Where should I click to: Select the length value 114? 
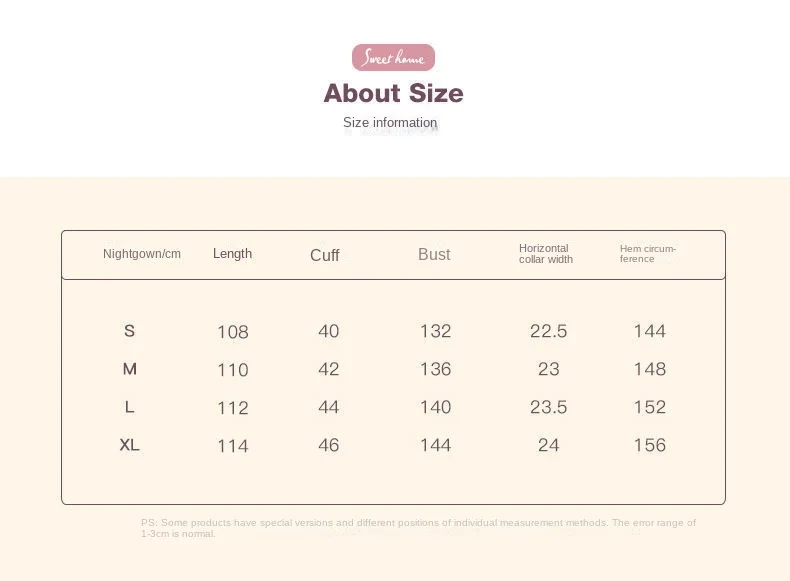tap(233, 446)
